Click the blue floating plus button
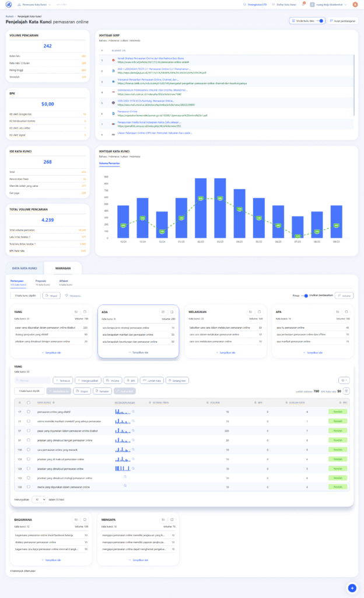 352,587
